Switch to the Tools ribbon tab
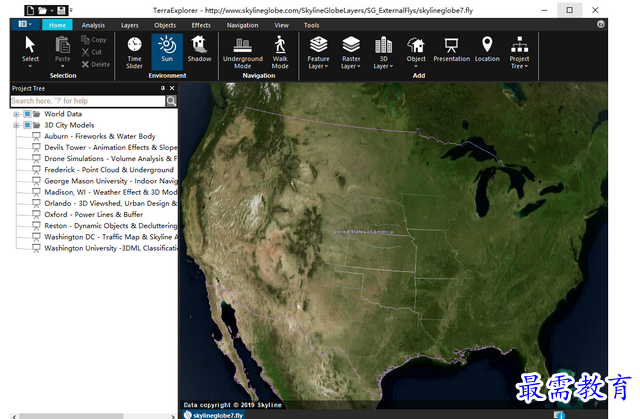The image size is (640, 419). (x=311, y=25)
